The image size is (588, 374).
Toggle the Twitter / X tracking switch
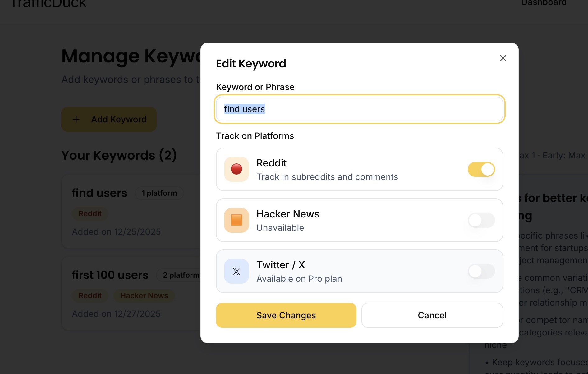[x=481, y=271]
